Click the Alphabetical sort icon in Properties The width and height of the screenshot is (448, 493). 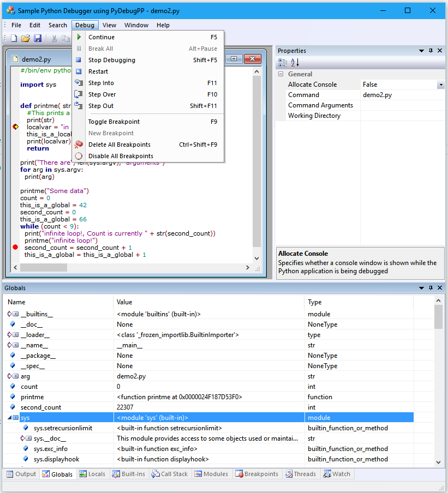(x=295, y=63)
